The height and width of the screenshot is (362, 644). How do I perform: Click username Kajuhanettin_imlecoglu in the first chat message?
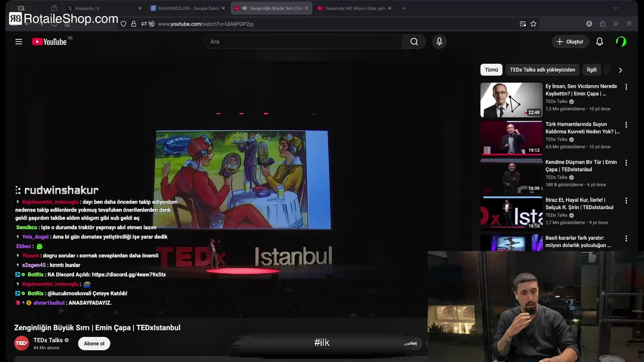[x=50, y=202]
